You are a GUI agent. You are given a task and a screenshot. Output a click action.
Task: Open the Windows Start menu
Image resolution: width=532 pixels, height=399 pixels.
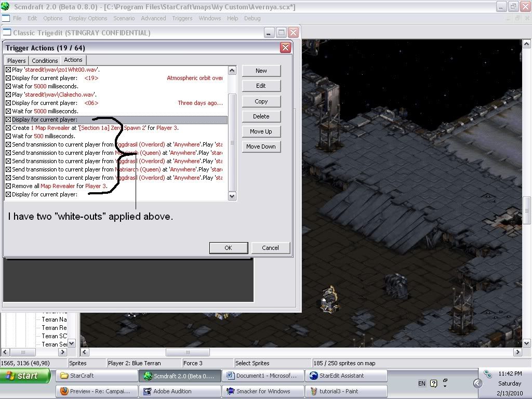pyautogui.click(x=25, y=376)
